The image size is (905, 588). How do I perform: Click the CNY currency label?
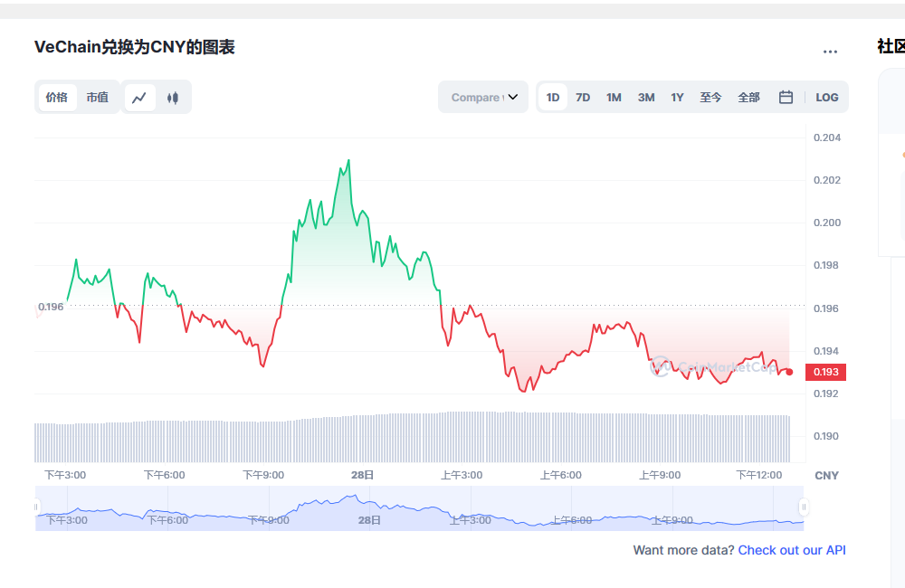[826, 476]
